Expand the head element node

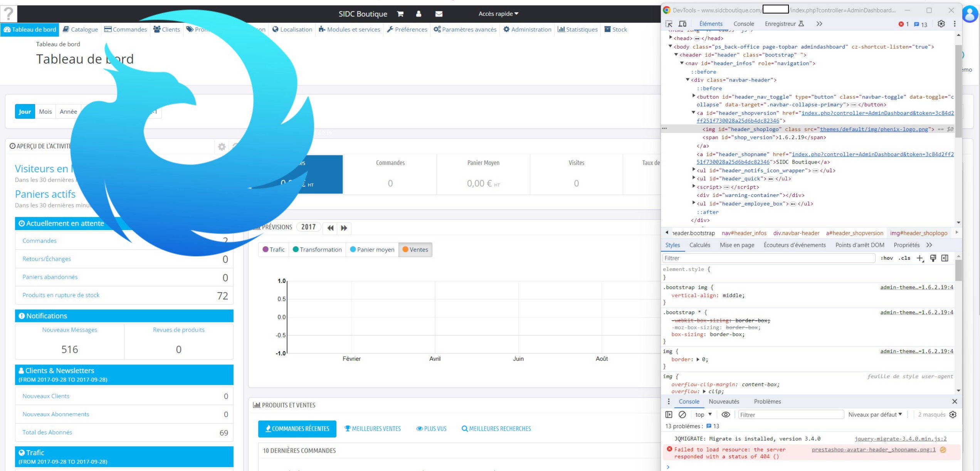point(671,38)
